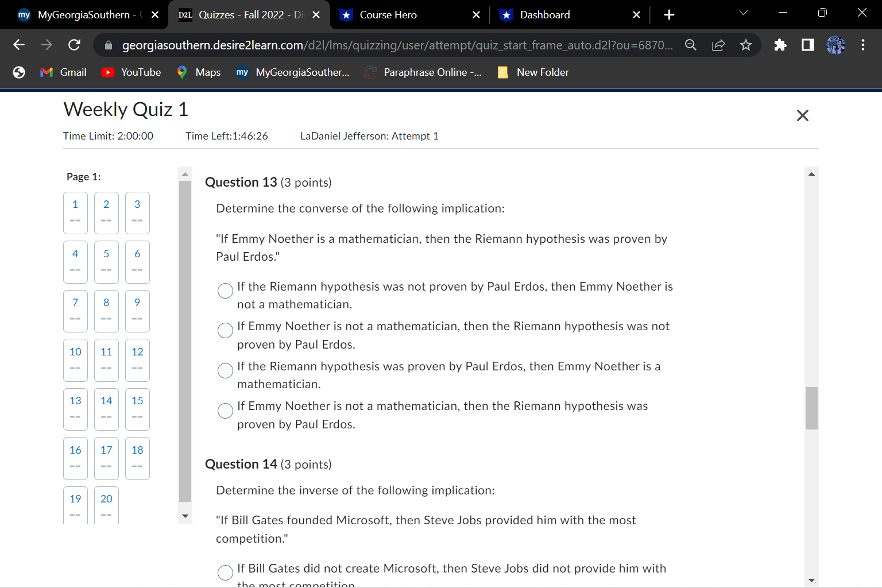The image size is (882, 588).
Task: Jump to question 2 in navigator
Action: tap(106, 213)
